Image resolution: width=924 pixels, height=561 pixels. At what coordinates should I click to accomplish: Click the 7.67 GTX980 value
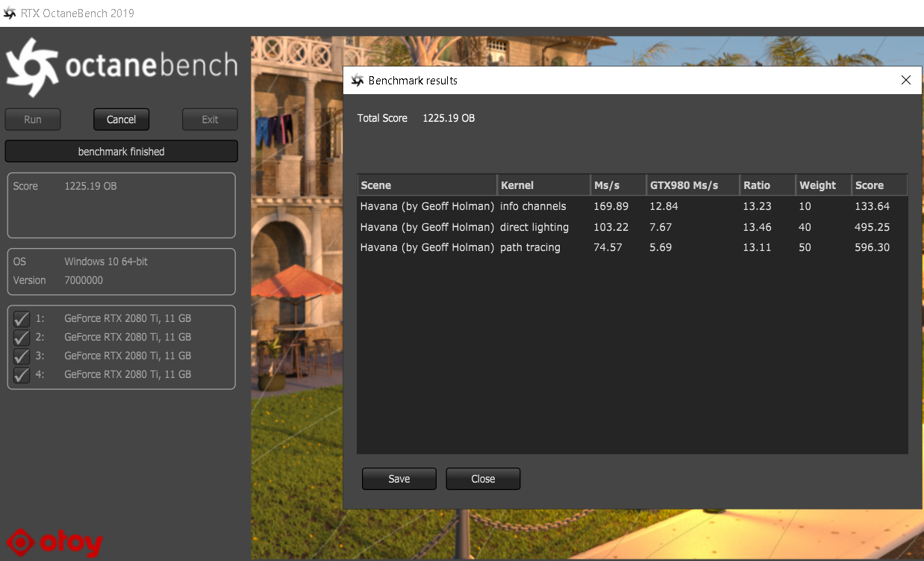coord(661,227)
